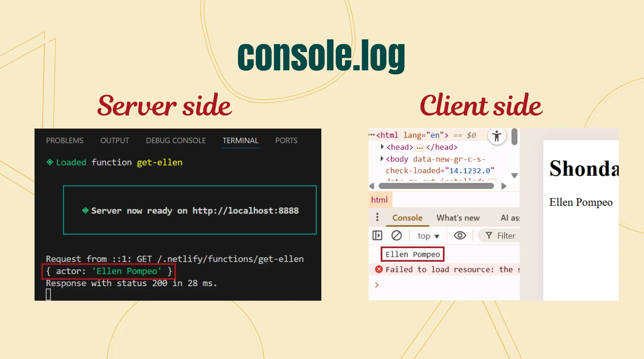Toggle the console sidebar with the dock icon
Viewport: 644px width, 359px height.
377,235
